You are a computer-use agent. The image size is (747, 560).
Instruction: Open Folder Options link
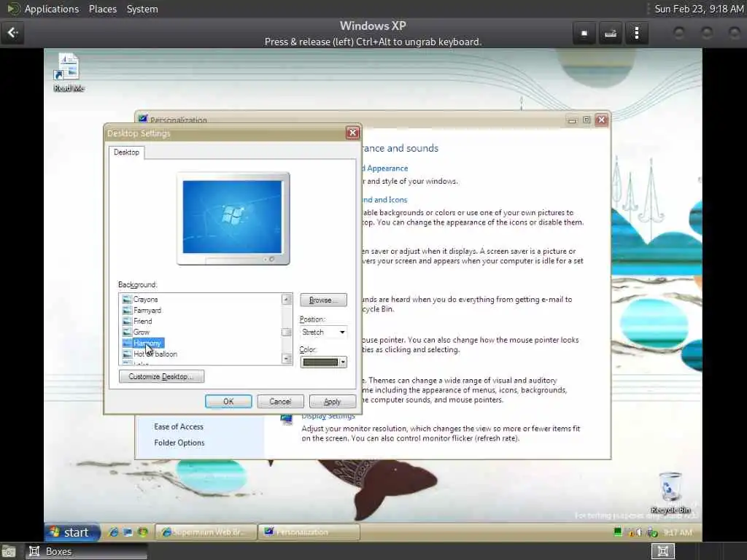pyautogui.click(x=179, y=443)
